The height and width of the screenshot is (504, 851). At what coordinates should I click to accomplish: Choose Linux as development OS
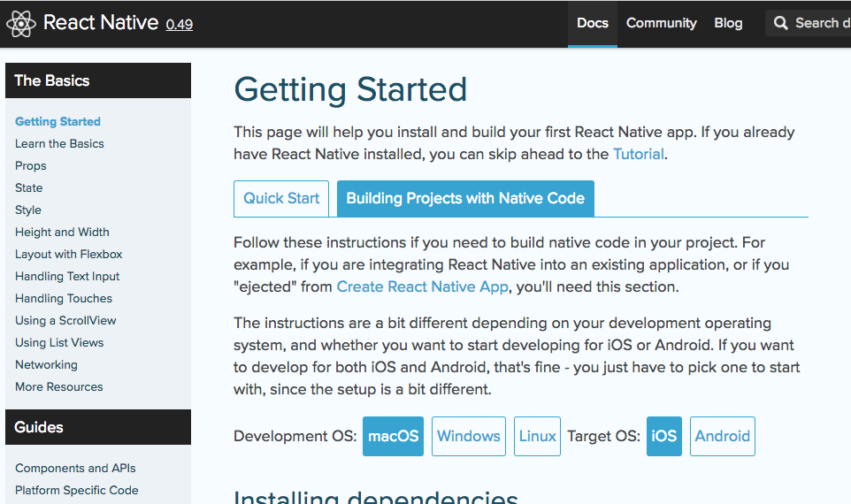coord(537,436)
